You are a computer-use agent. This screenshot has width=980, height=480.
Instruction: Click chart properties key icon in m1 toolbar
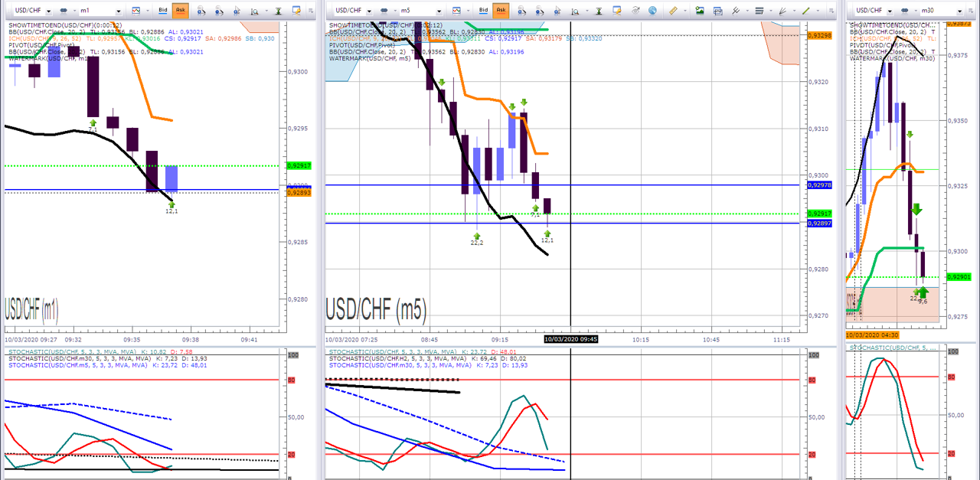coord(296,11)
